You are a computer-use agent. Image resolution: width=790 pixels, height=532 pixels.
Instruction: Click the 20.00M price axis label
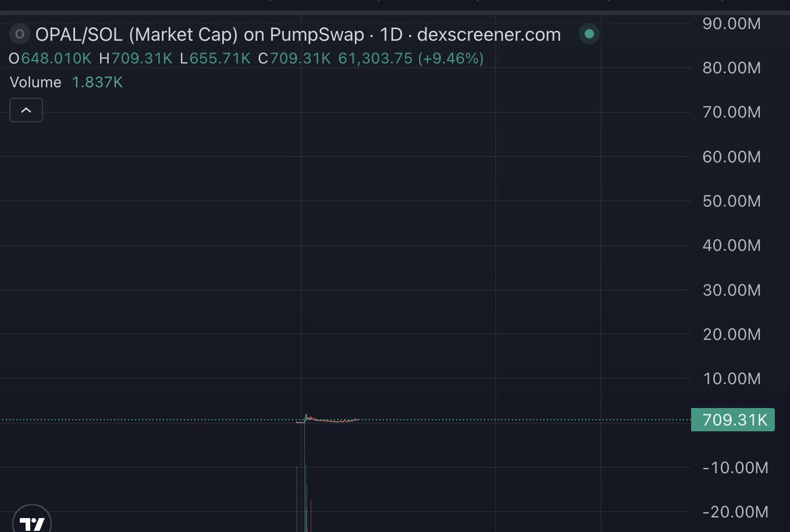[731, 334]
